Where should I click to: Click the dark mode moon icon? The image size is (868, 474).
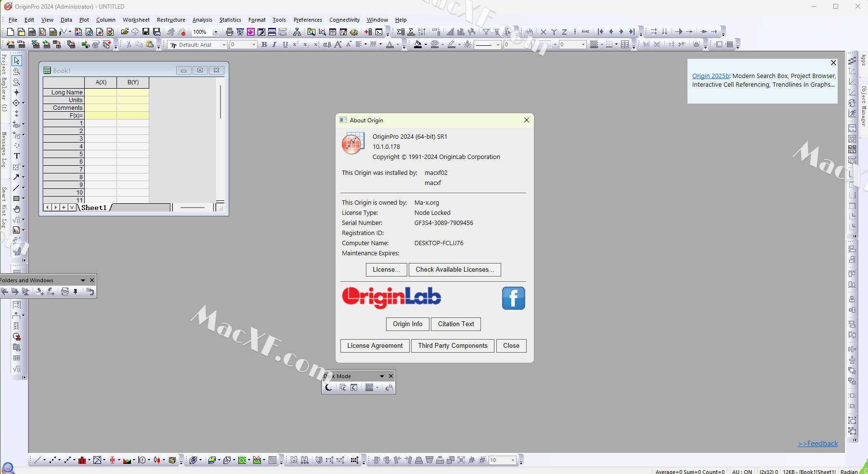(329, 387)
